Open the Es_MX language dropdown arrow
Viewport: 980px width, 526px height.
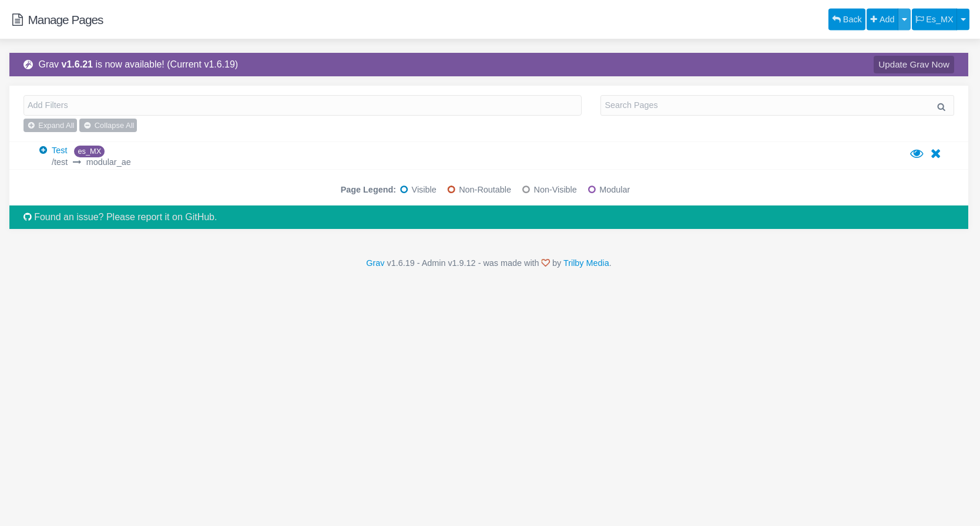coord(963,19)
